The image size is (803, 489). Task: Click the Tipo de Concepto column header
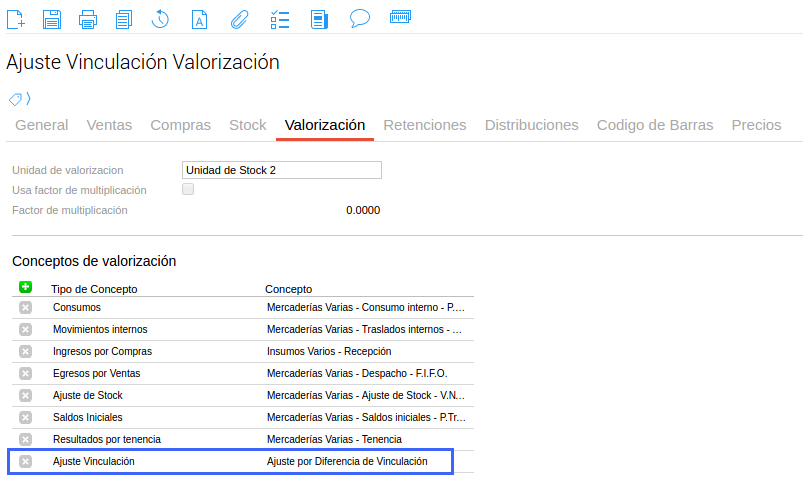(x=94, y=289)
